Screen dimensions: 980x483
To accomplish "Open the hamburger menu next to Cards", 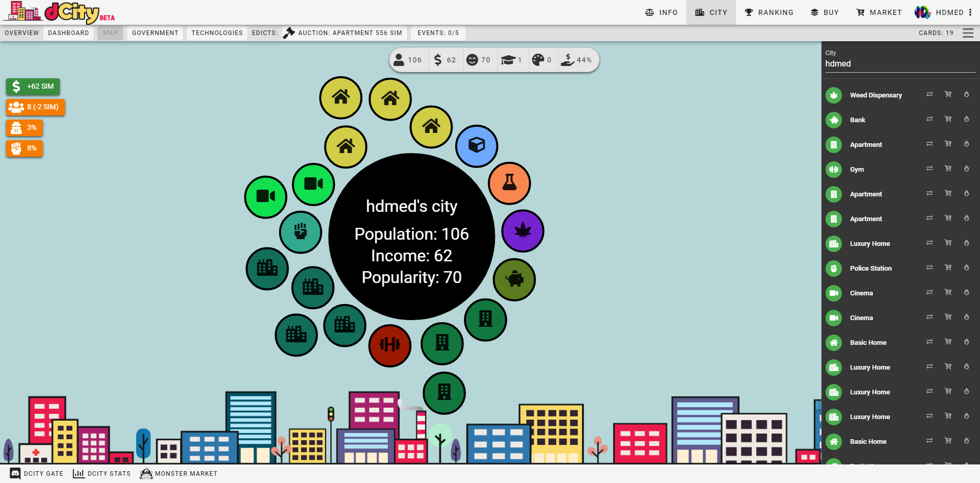I will [x=968, y=33].
